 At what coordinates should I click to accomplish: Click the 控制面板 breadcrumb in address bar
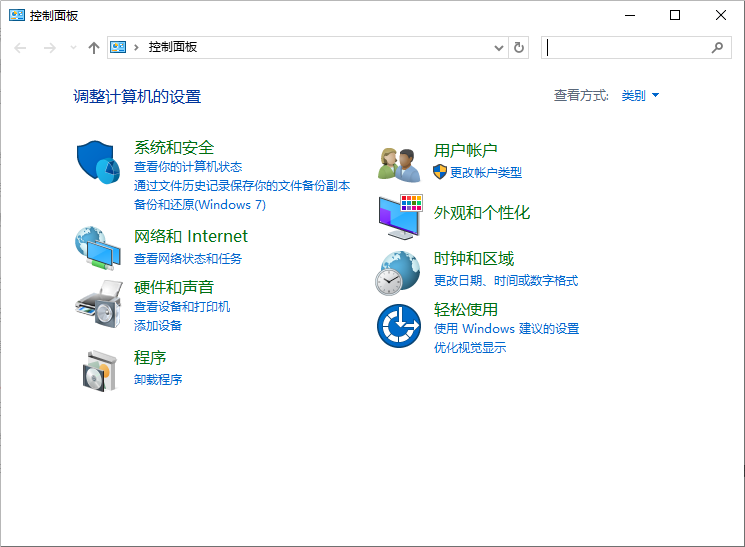point(172,47)
